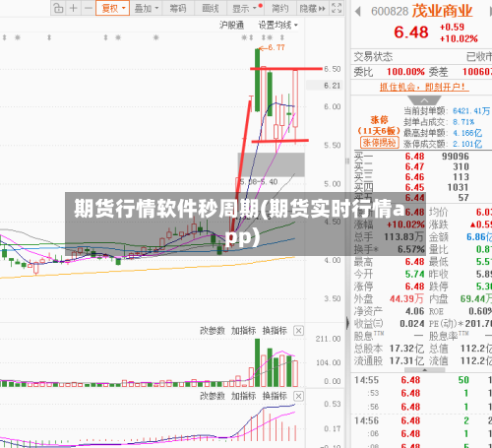Zoom out chart with minus icon
492x448 pixels.
[x=88, y=8]
